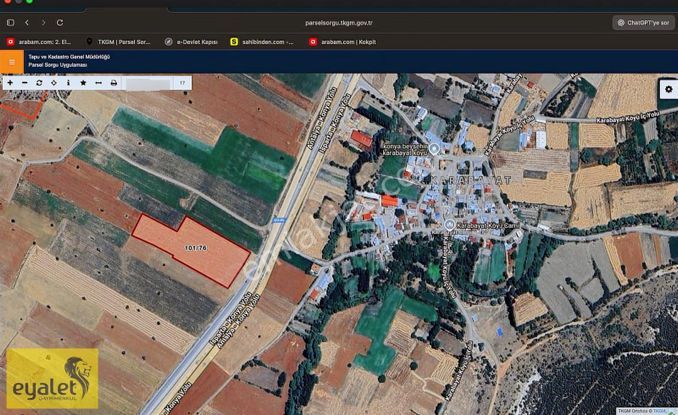Screen dimensions: 678x415
Task: Print the map with printer icon
Action: coord(113,83)
